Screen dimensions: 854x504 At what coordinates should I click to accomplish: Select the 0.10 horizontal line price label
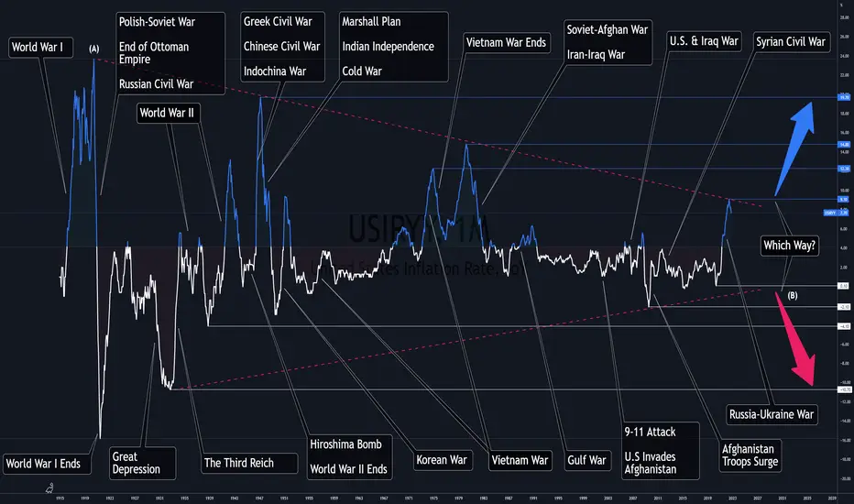tap(844, 286)
